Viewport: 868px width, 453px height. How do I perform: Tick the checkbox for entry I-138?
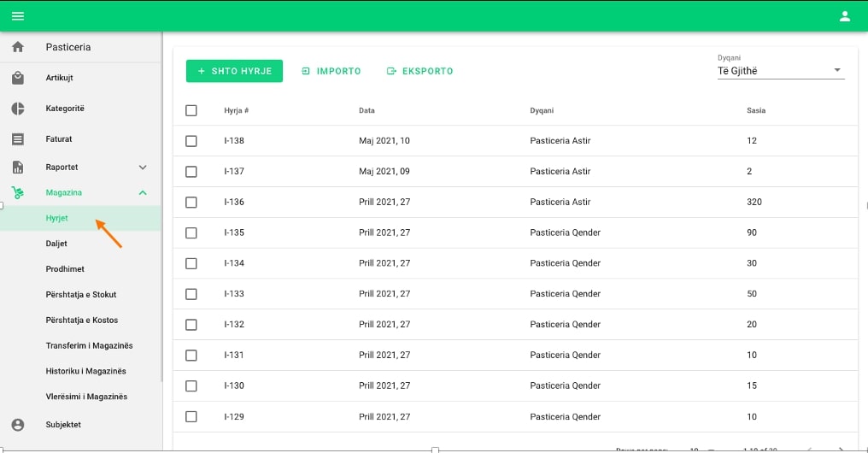(191, 141)
